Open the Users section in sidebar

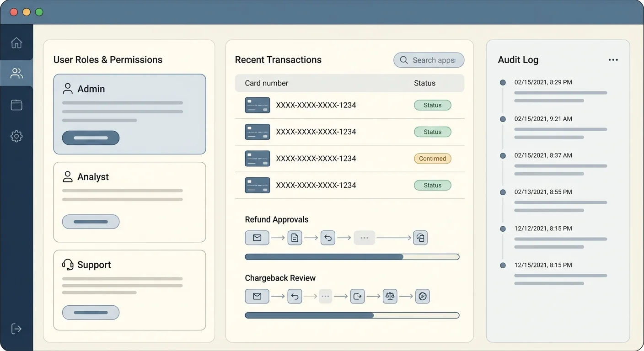click(16, 74)
